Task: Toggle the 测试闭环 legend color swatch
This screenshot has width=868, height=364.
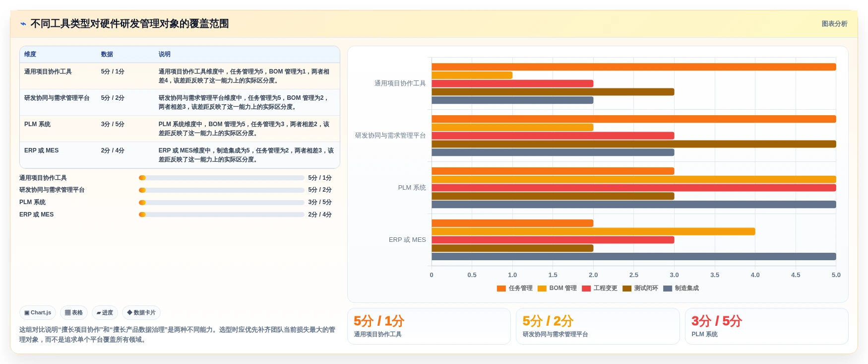Action: coord(626,289)
